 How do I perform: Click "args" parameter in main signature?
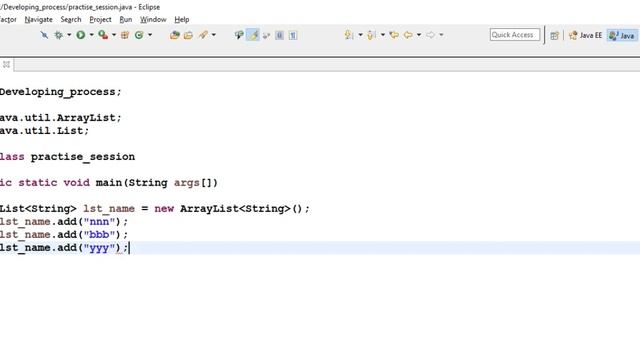[x=187, y=183]
